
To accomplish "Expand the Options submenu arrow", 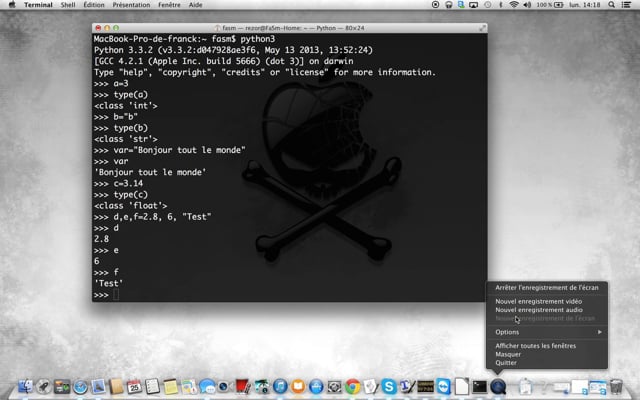I will click(x=600, y=332).
